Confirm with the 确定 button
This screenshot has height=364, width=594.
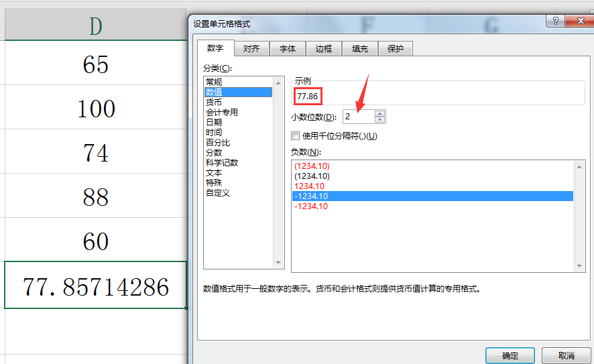pyautogui.click(x=510, y=356)
